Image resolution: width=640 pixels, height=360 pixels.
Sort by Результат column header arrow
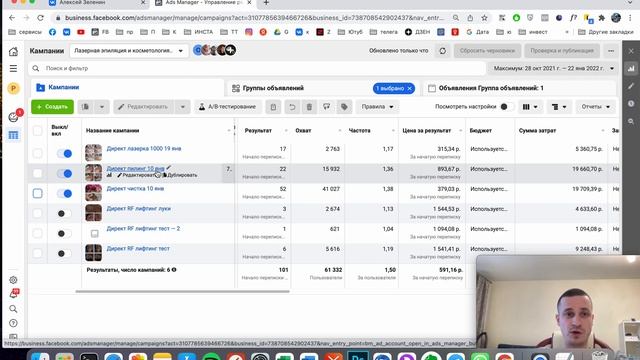[286, 131]
